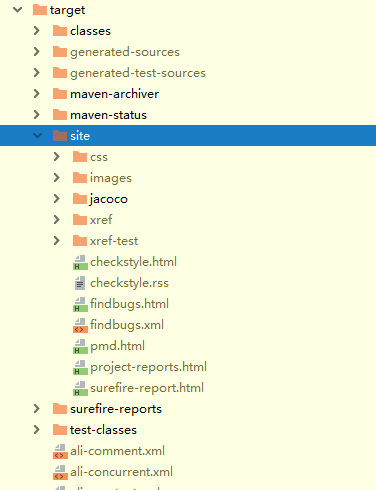Viewport: 376px width, 490px height.
Task: Click the generated-sources folder icon
Action: (60, 52)
